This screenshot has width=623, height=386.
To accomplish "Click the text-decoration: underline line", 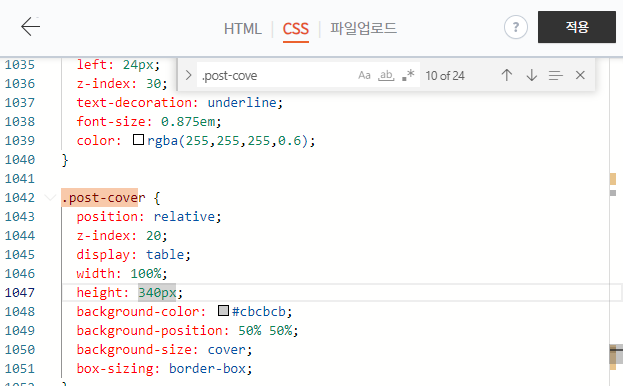I will pyautogui.click(x=180, y=102).
